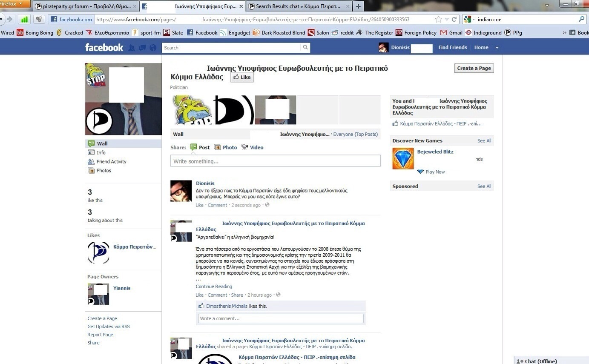Choose Photo in the Share options

pyautogui.click(x=225, y=147)
